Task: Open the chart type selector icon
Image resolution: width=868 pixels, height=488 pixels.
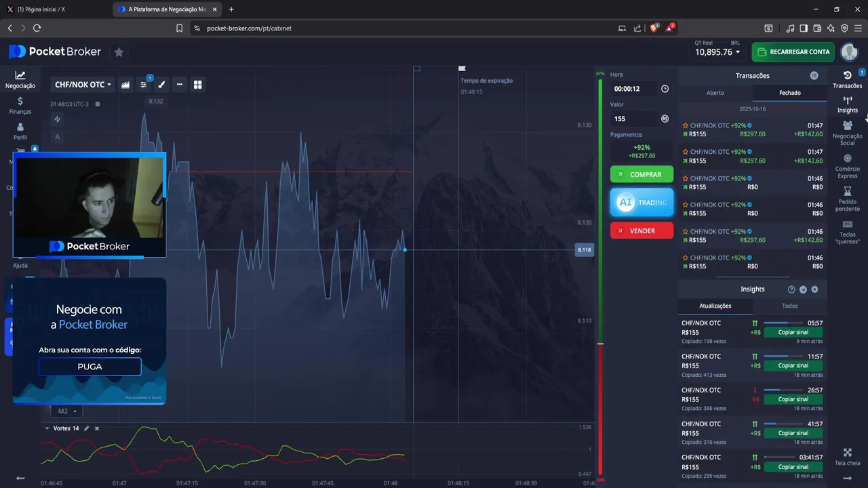Action: 125,85
